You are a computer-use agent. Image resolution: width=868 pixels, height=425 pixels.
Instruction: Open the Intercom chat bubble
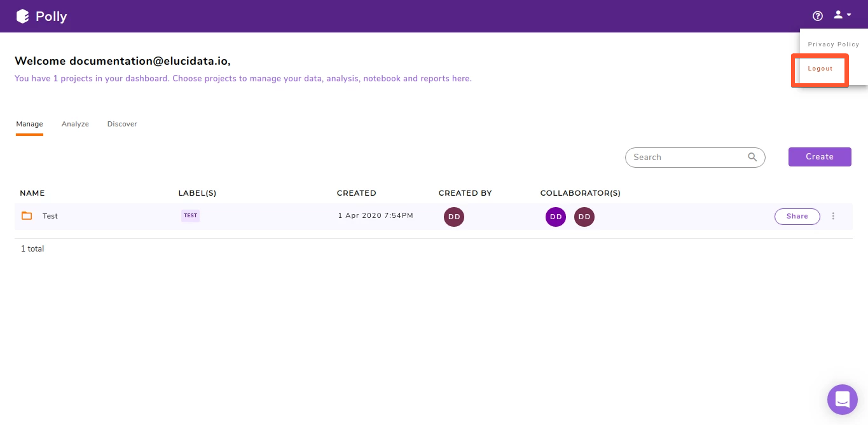pos(842,399)
